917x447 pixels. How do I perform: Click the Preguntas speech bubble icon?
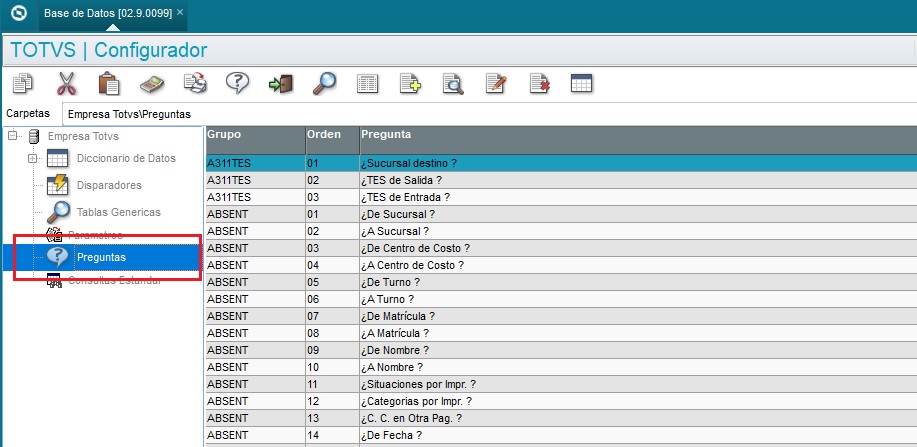(x=57, y=257)
